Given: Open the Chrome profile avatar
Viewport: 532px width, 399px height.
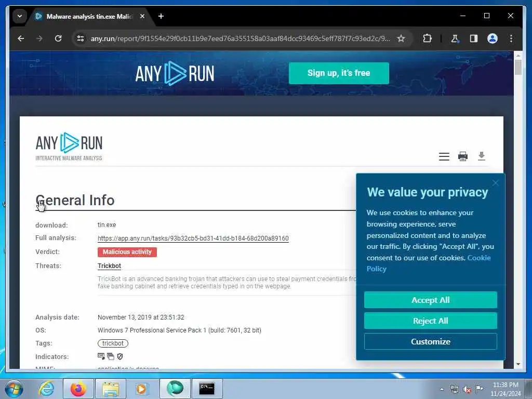Looking at the screenshot, I should (493, 38).
